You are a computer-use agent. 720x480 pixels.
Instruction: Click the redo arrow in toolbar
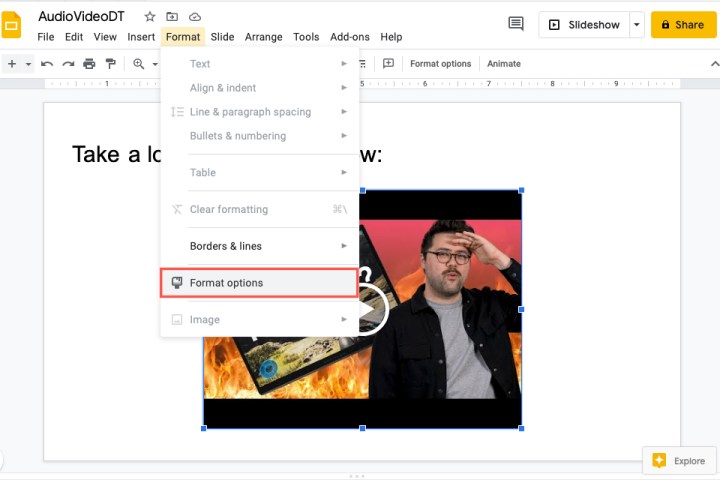pos(68,64)
